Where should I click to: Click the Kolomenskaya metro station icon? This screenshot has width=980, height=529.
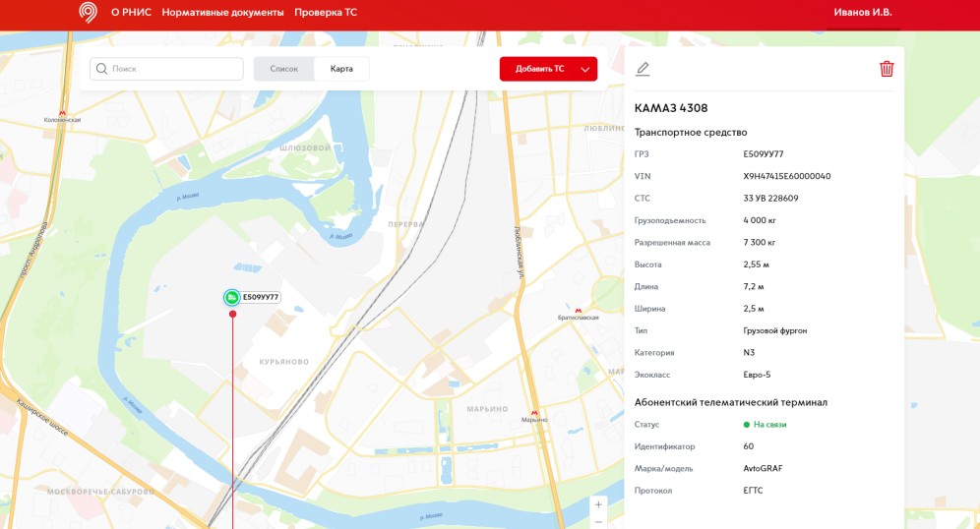point(62,113)
